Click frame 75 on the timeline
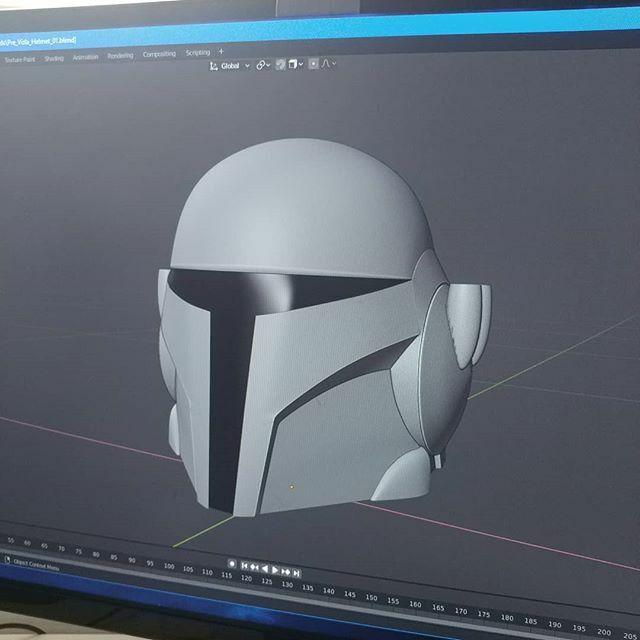 [x=78, y=552]
